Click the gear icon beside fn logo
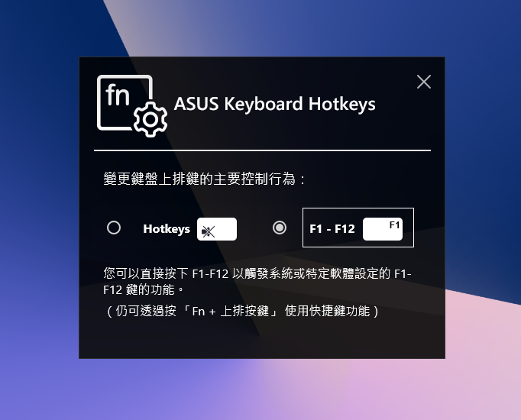Image resolution: width=521 pixels, height=420 pixels. [x=150, y=120]
